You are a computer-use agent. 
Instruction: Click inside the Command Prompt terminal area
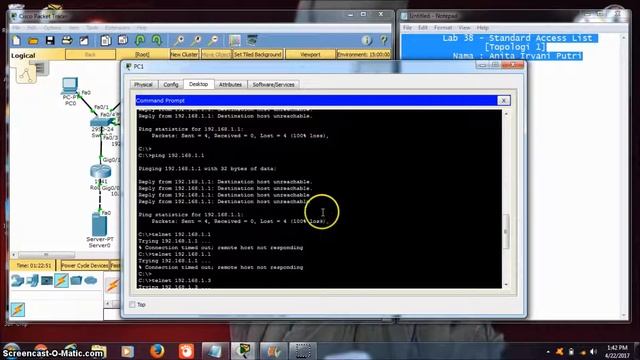319,199
